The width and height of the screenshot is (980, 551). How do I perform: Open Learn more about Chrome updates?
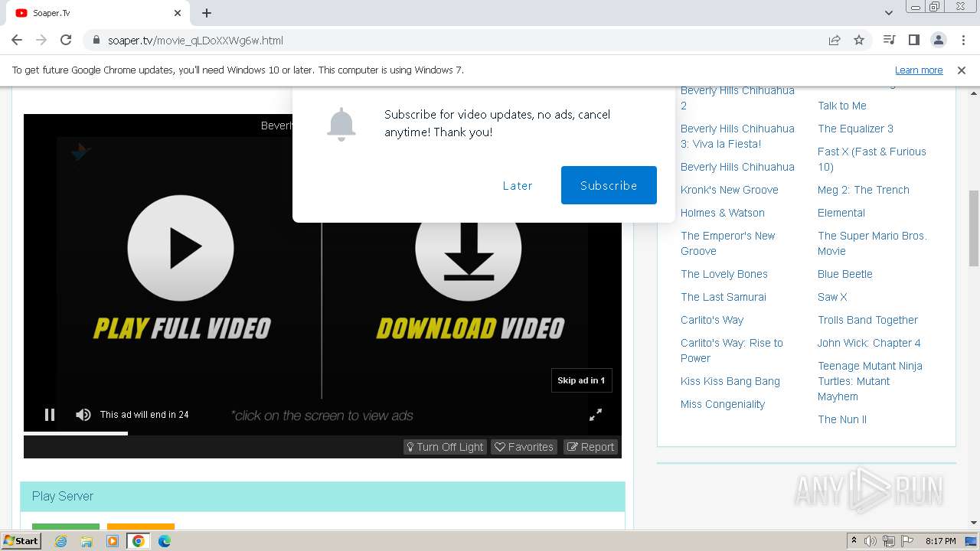919,70
